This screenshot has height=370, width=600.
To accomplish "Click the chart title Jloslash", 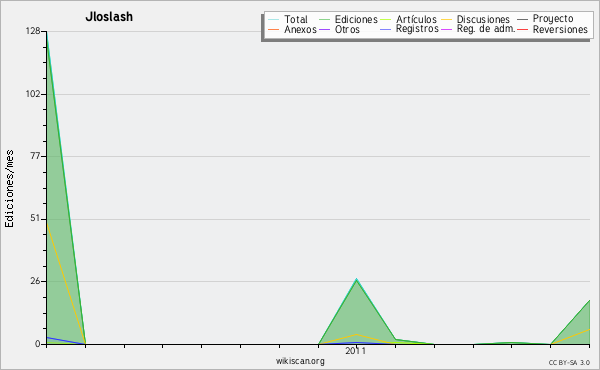I will click(x=109, y=17).
